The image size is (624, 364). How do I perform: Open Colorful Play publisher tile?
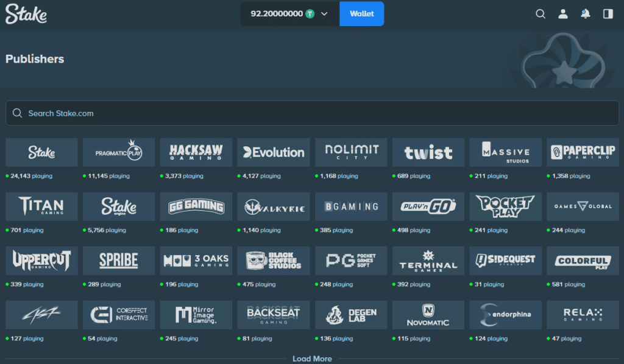click(x=583, y=261)
